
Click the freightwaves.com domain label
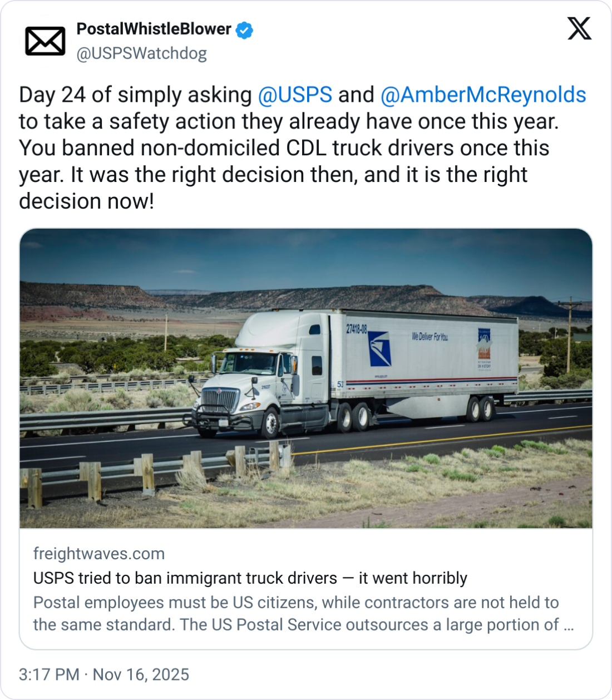pyautogui.click(x=99, y=554)
